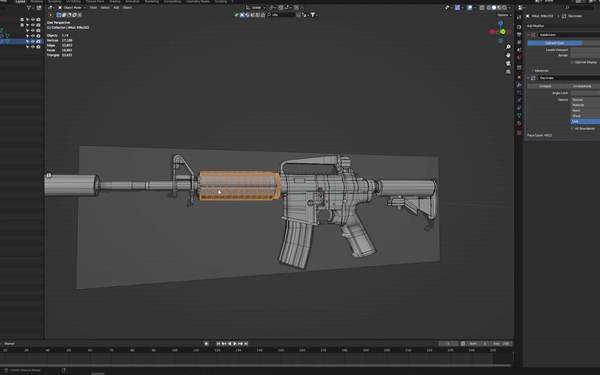Select the Catmull-Clark subdivision type
The width and height of the screenshot is (600, 375).
coord(554,43)
